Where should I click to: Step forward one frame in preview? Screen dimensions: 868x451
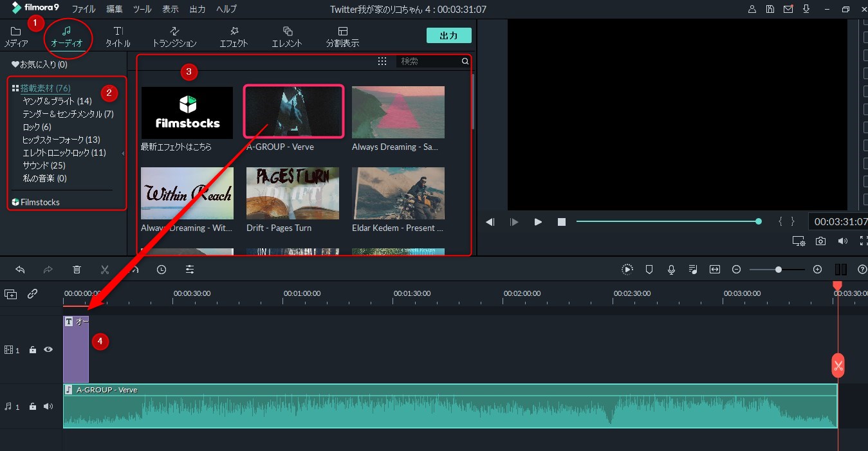(514, 222)
